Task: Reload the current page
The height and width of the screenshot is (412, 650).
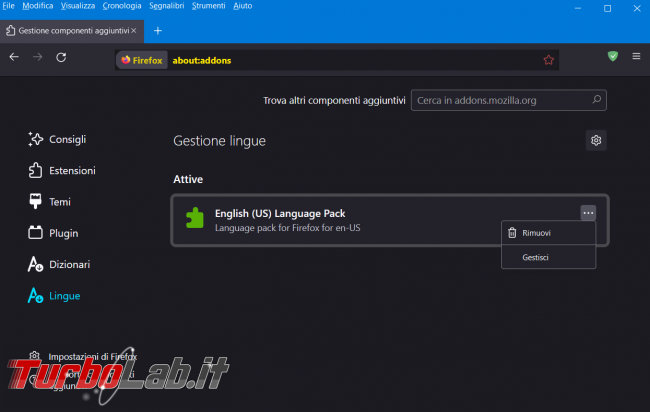Action: (x=61, y=57)
